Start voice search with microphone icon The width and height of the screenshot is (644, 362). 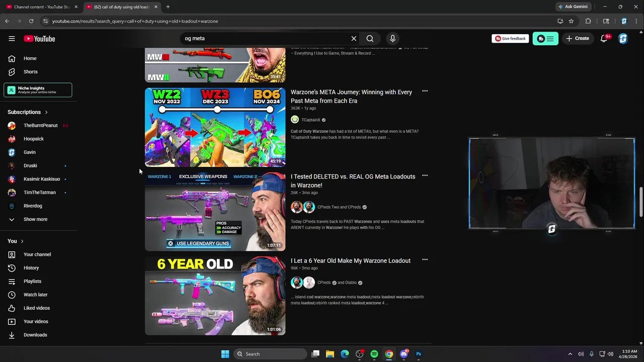pos(393,38)
